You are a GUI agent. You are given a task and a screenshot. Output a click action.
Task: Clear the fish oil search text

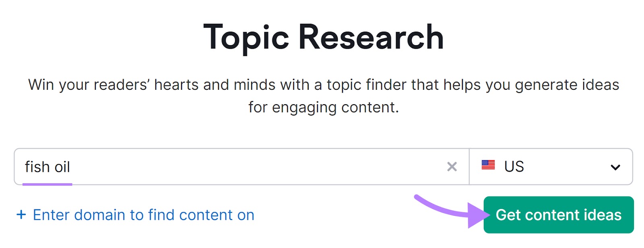point(452,167)
